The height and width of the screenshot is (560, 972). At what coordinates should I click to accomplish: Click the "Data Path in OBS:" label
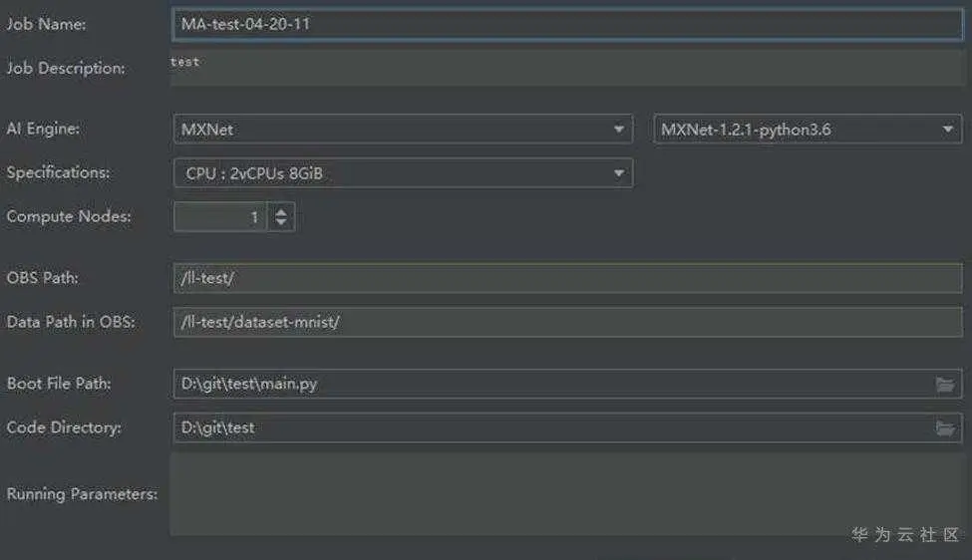coord(71,322)
